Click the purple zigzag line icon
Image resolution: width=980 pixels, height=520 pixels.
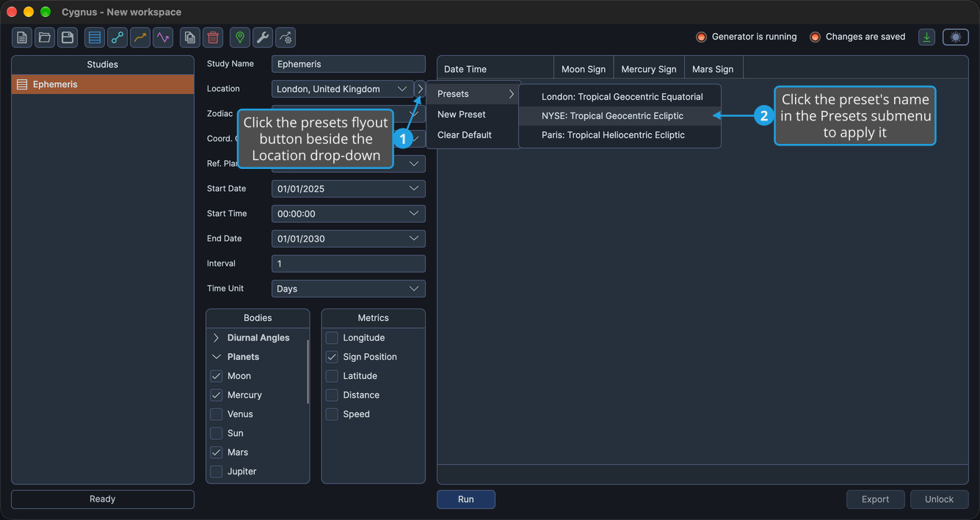click(x=163, y=37)
